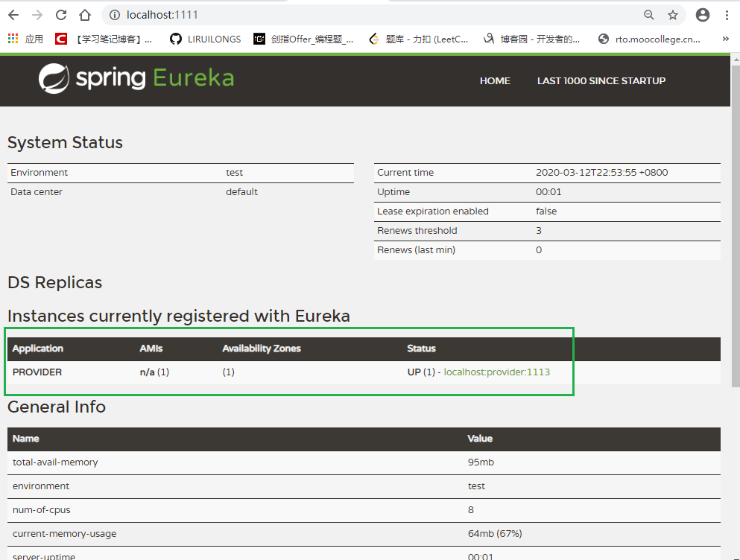
Task: Click the 'Lease expiration enabled' row label
Action: 433,211
